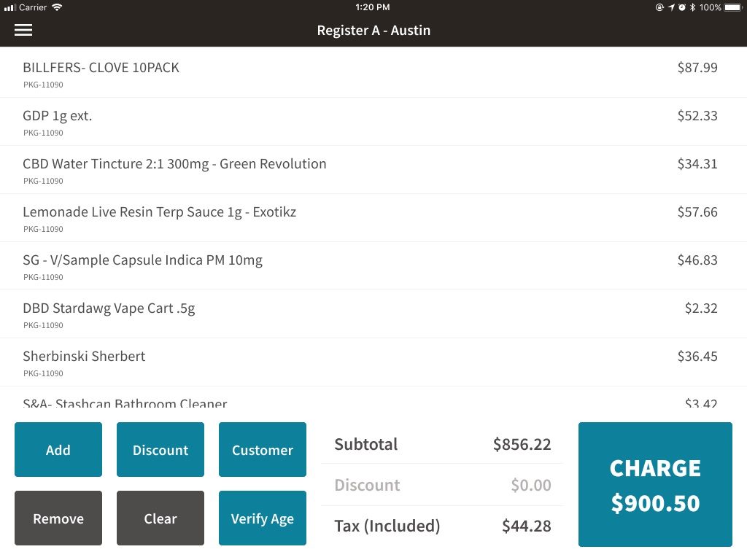Charge the $900.50 total

pyautogui.click(x=655, y=485)
